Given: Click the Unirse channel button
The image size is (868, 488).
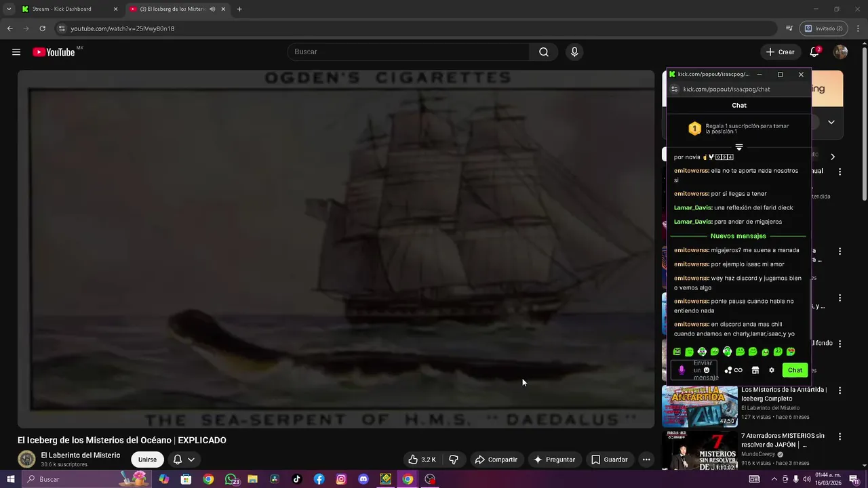Looking at the screenshot, I should (147, 460).
